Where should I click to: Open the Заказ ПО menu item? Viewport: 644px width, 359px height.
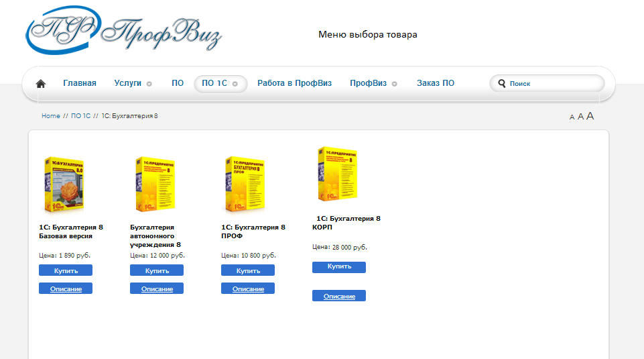coord(436,83)
